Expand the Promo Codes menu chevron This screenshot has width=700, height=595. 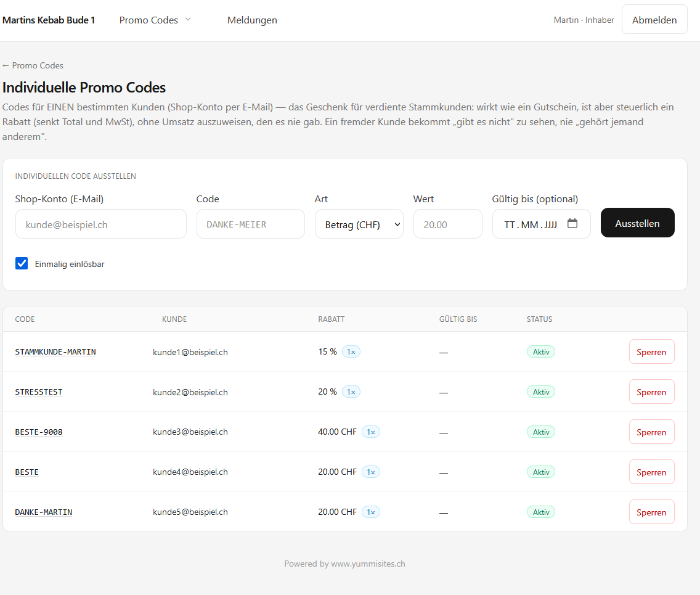pos(188,19)
